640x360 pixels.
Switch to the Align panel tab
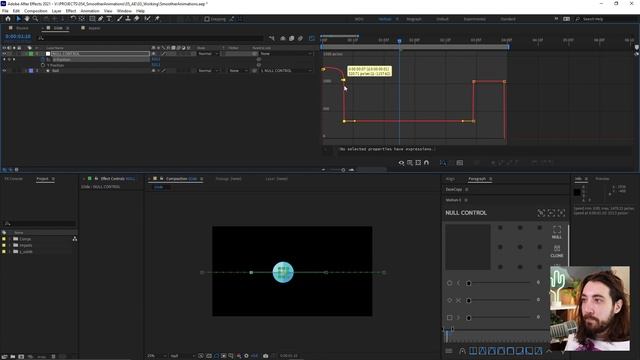coord(450,179)
